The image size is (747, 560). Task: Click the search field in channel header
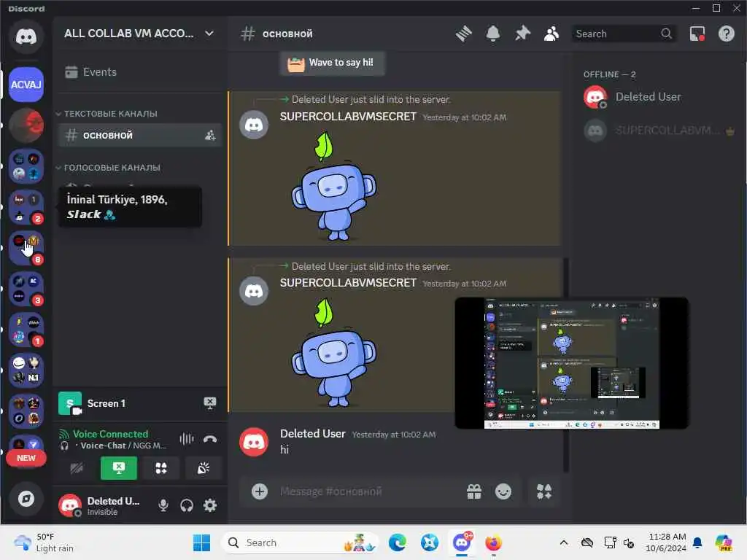tap(624, 34)
